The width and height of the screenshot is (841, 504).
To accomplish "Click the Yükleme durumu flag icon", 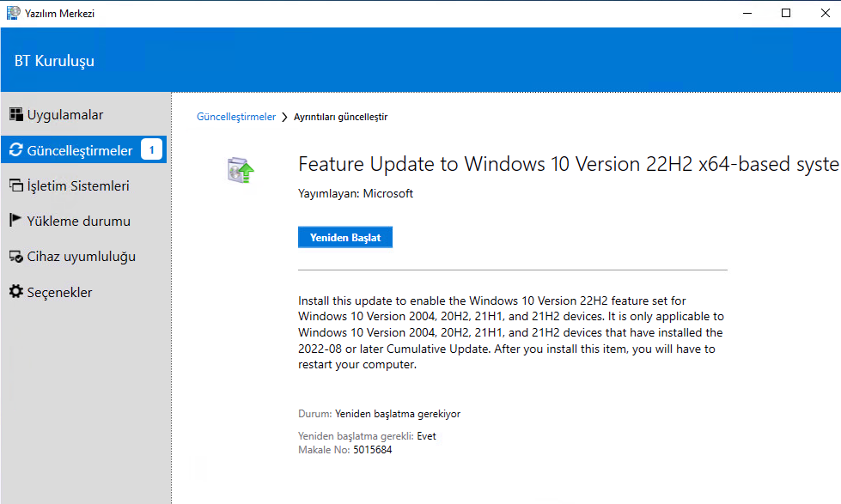I will point(15,221).
